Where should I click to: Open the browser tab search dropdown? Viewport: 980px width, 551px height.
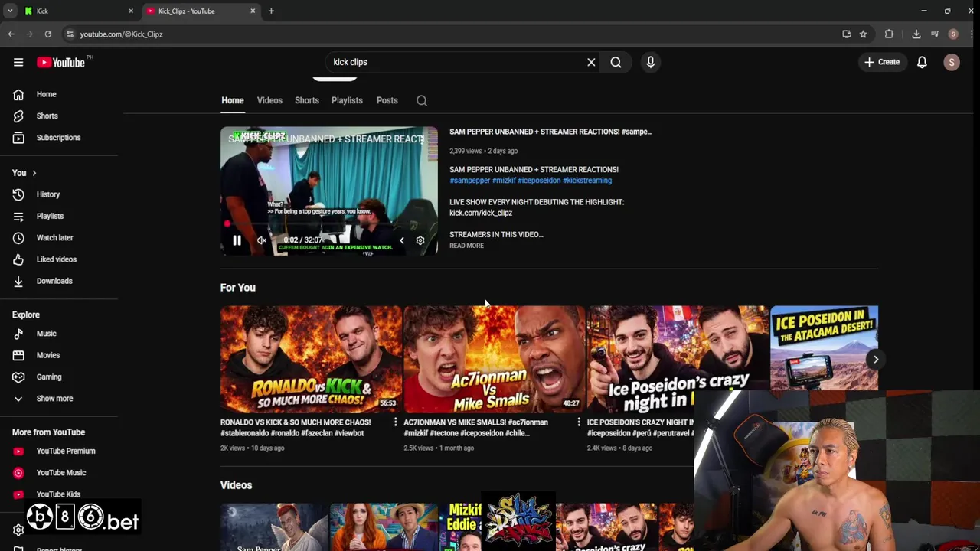tap(10, 11)
